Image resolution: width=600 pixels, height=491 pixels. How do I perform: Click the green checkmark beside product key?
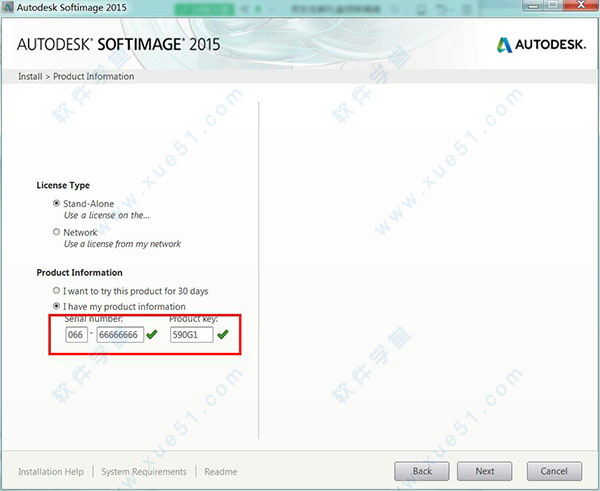pyautogui.click(x=223, y=334)
